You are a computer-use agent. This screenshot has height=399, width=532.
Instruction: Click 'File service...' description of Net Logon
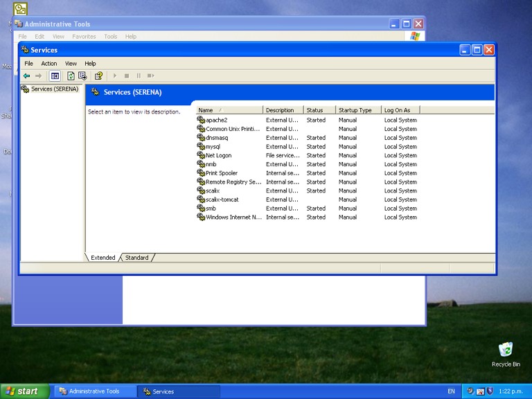[283, 155]
